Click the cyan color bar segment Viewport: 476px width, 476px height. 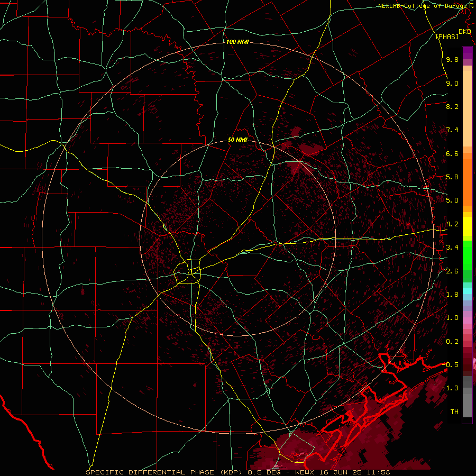point(467,290)
